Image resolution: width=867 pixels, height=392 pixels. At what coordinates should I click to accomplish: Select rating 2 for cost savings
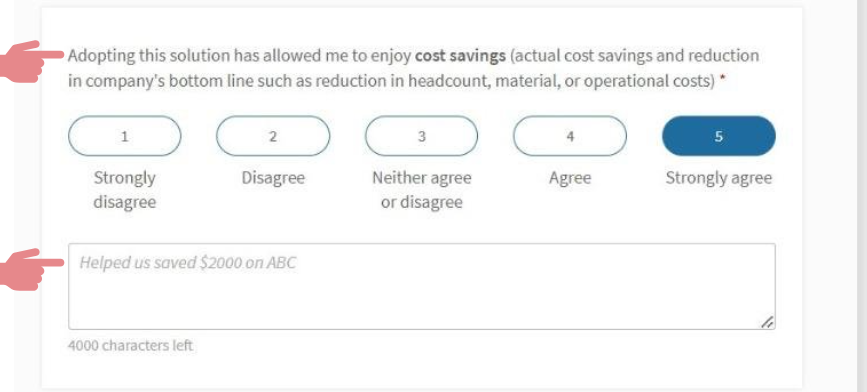(x=273, y=136)
